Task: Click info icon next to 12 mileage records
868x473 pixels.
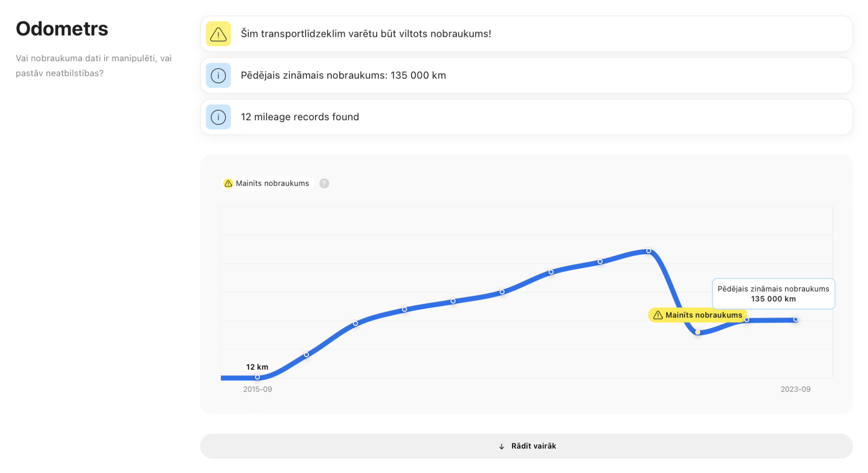Action: [218, 117]
